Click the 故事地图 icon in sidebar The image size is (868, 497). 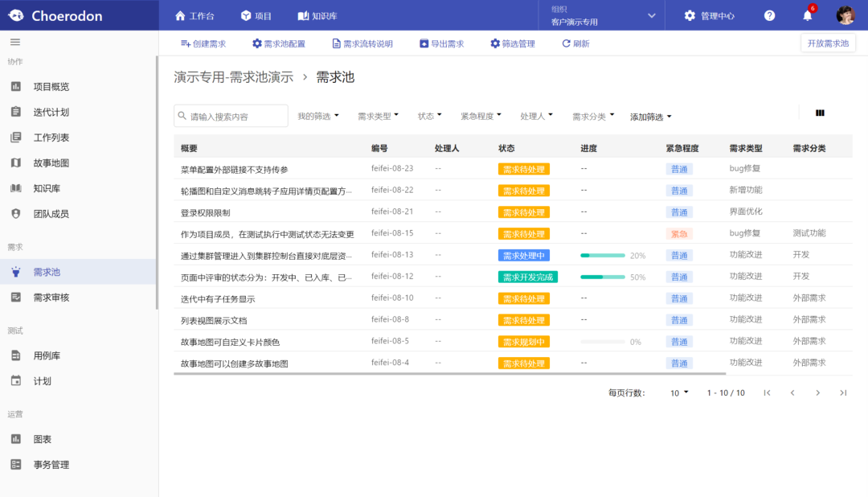point(15,162)
